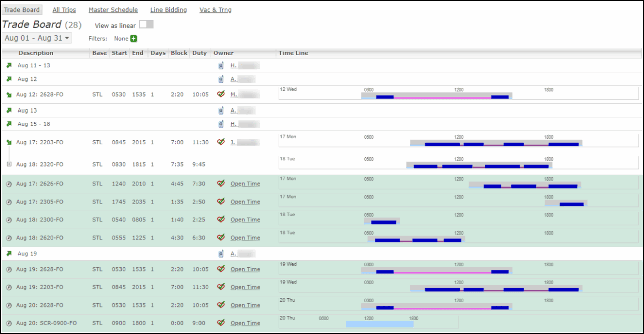Toggle the approval heart on Aug 19: 2203-FO
This screenshot has height=334, width=644.
[x=221, y=287]
